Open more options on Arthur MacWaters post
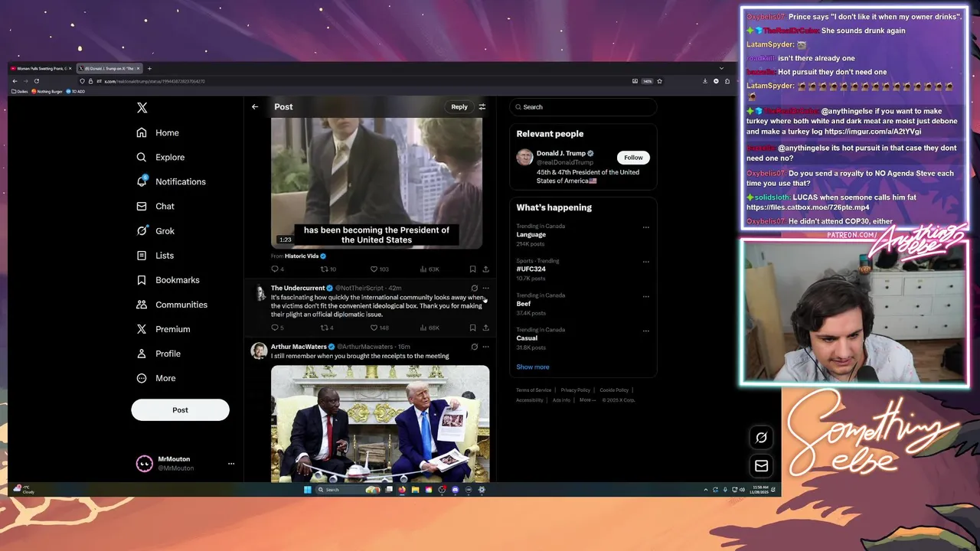Image resolution: width=980 pixels, height=551 pixels. [485, 347]
